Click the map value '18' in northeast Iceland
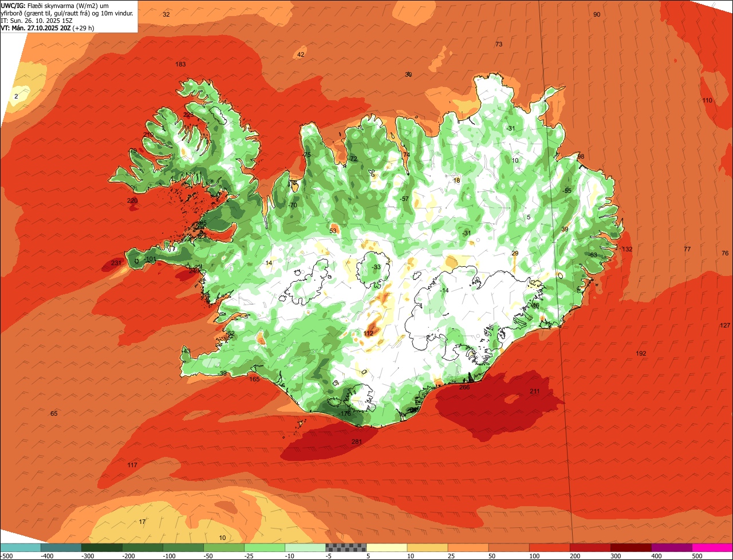 pos(456,180)
